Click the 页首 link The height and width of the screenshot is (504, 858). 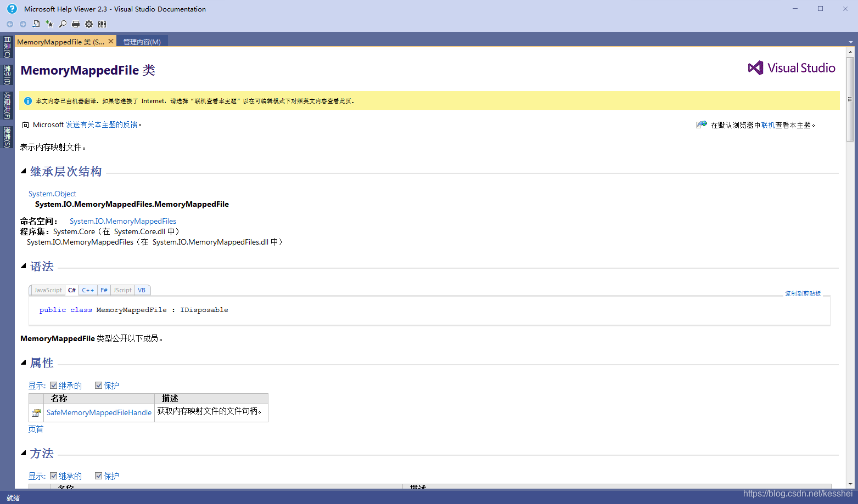pyautogui.click(x=36, y=429)
